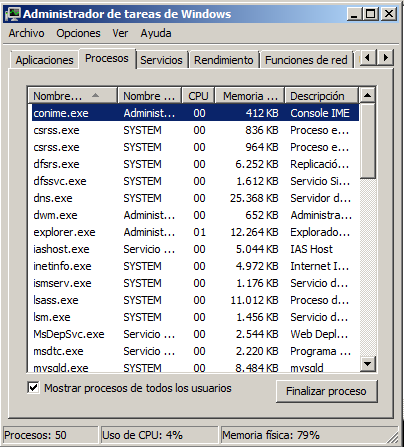404x447 pixels.
Task: Click the Finalizar proceso button
Action: tap(327, 391)
